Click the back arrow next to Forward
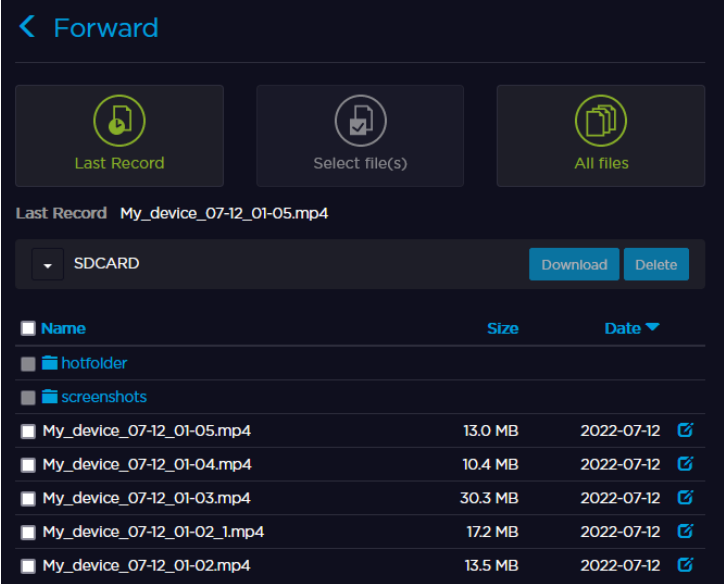Screen dimensions: 724x584 [x=27, y=27]
